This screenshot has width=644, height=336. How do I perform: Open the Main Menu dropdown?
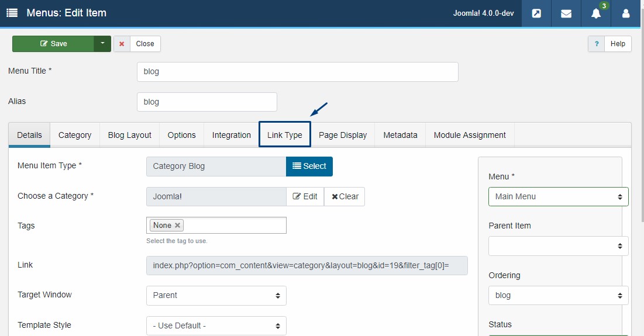click(x=558, y=196)
